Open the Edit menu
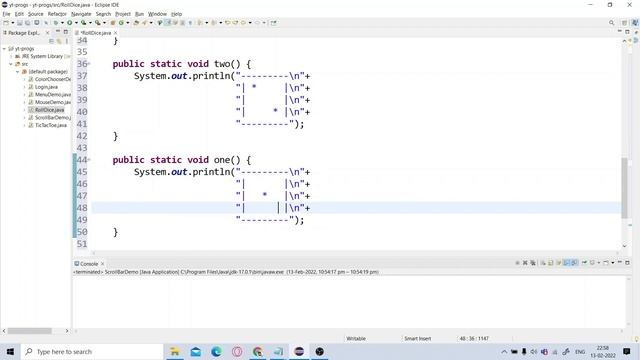Image resolution: width=640 pixels, height=360 pixels. 19,14
